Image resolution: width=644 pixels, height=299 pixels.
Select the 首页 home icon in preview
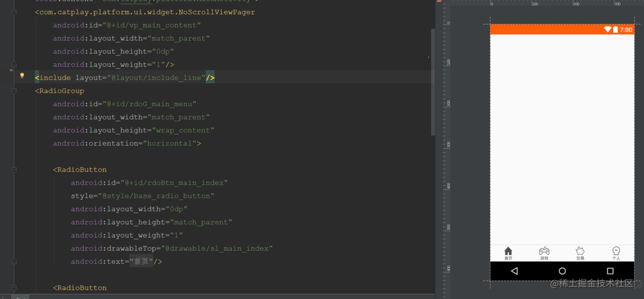click(x=508, y=251)
